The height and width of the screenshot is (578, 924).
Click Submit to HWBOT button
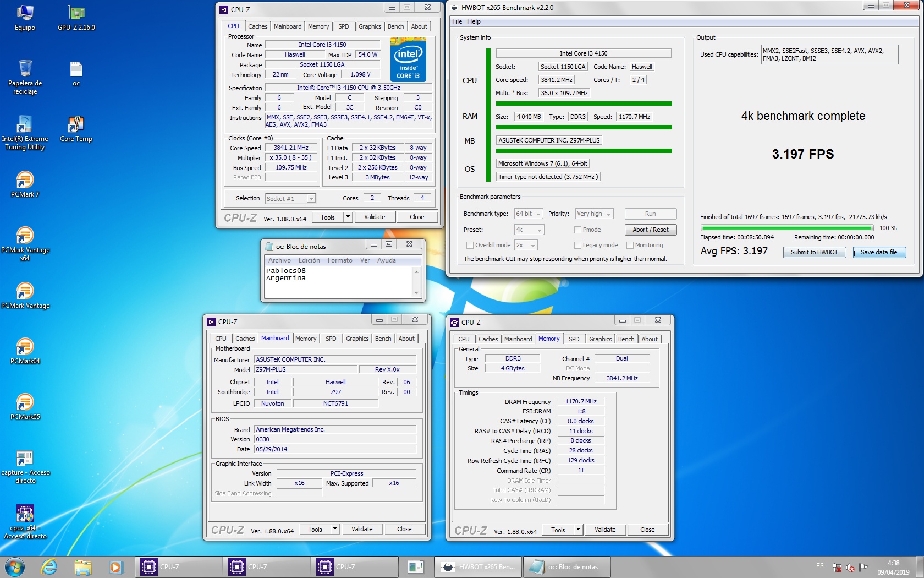pos(815,252)
